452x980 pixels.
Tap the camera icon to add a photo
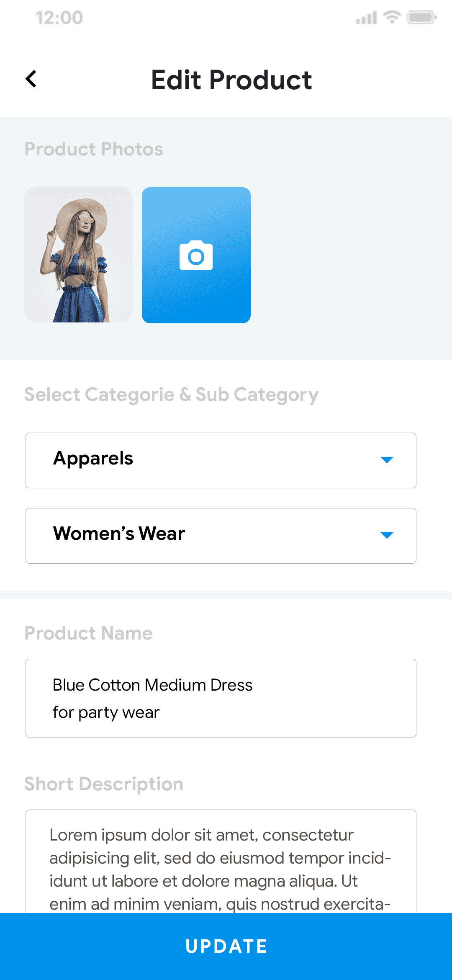click(x=195, y=256)
